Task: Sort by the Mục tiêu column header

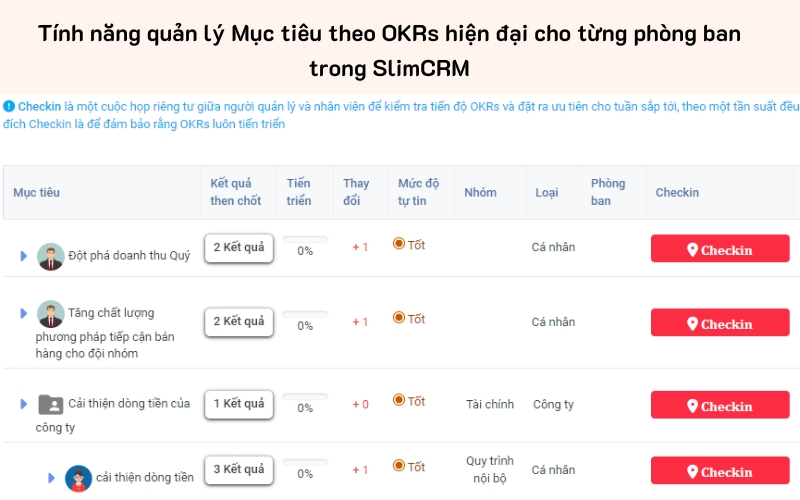Action: [x=37, y=192]
